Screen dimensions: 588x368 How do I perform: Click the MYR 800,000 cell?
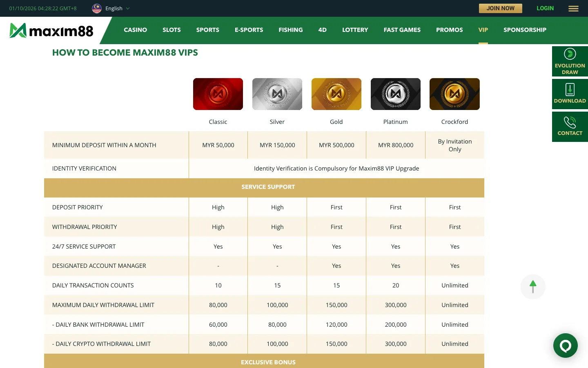point(396,145)
